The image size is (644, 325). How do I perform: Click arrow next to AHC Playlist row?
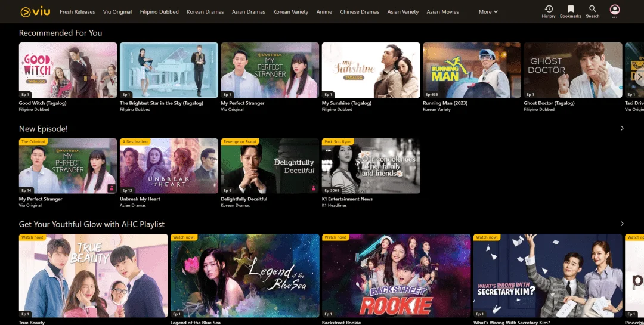622,224
